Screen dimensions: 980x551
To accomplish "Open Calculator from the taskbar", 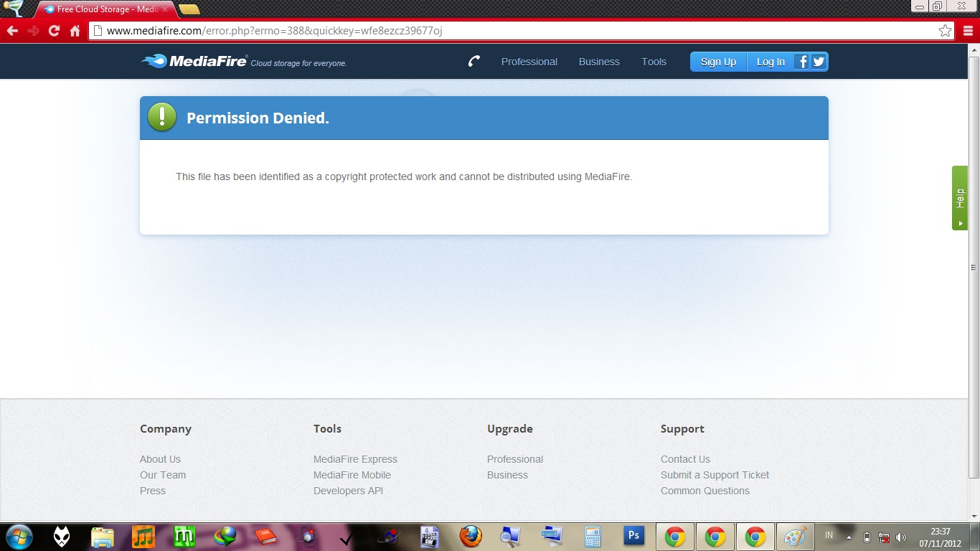I will [x=593, y=537].
